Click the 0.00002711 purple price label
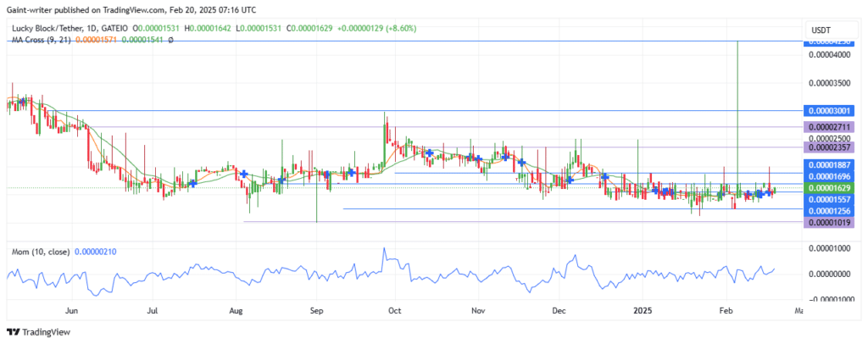This screenshot has height=344, width=868. tap(828, 126)
